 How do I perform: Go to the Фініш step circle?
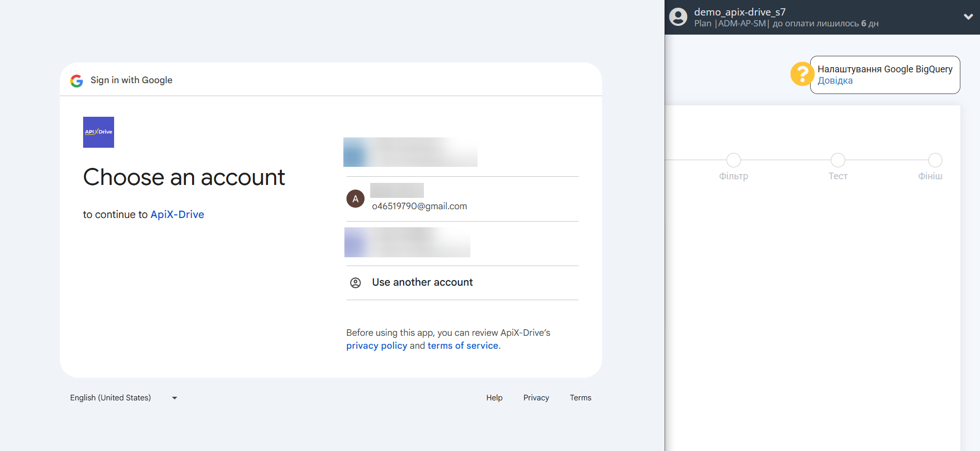[935, 160]
